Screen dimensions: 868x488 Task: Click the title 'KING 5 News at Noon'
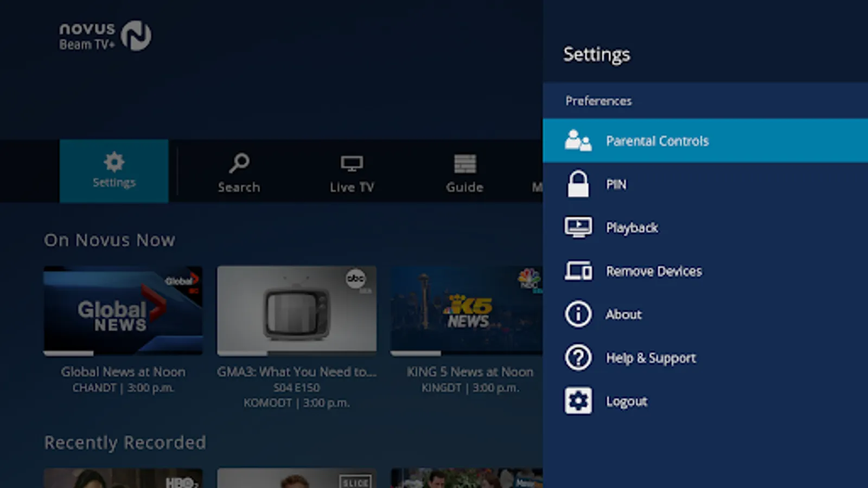pos(470,372)
